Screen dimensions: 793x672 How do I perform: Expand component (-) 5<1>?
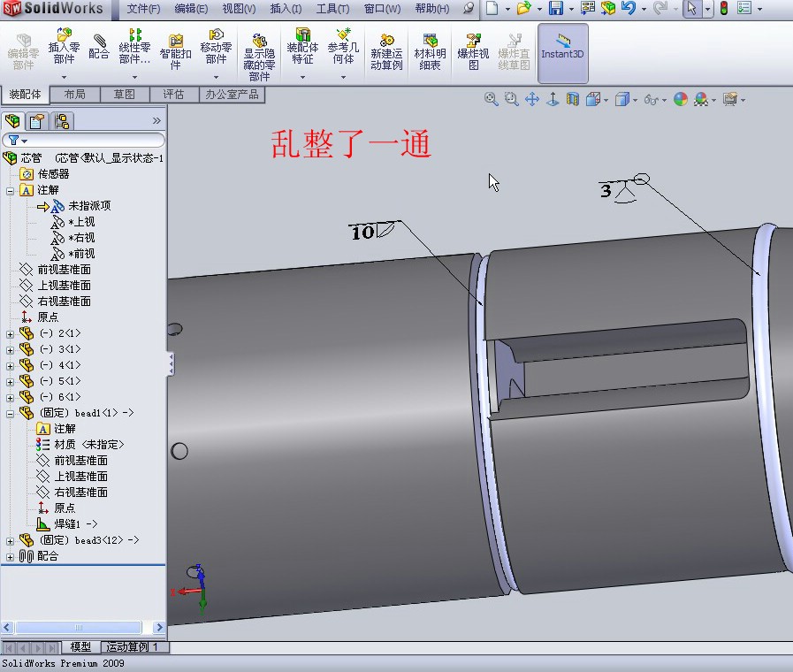[x=10, y=382]
